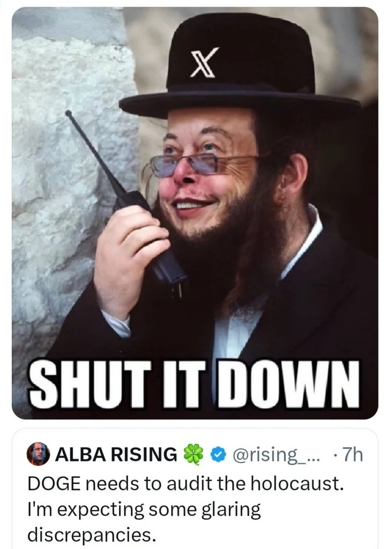Click the walkie-talkie antenna tip

pos(69,114)
